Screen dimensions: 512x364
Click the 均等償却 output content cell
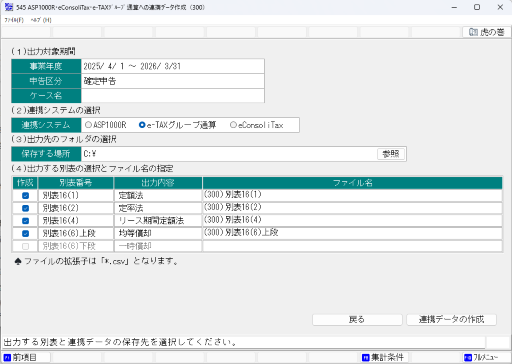[x=158, y=234]
